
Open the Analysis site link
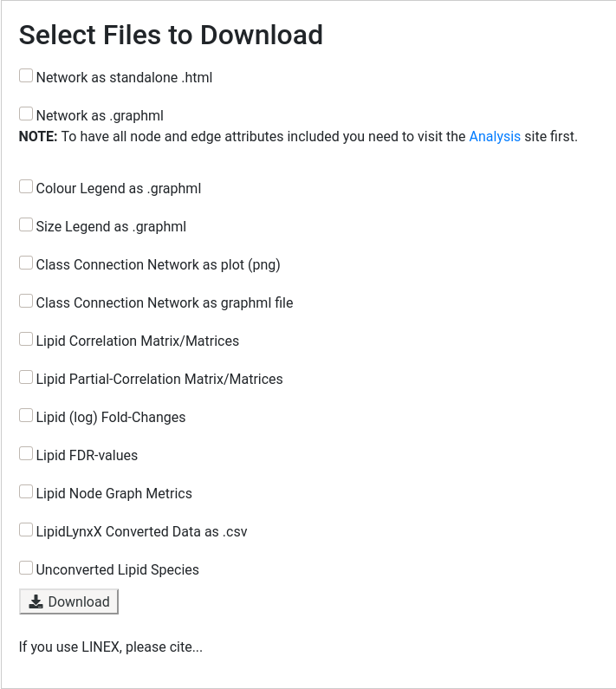point(495,137)
